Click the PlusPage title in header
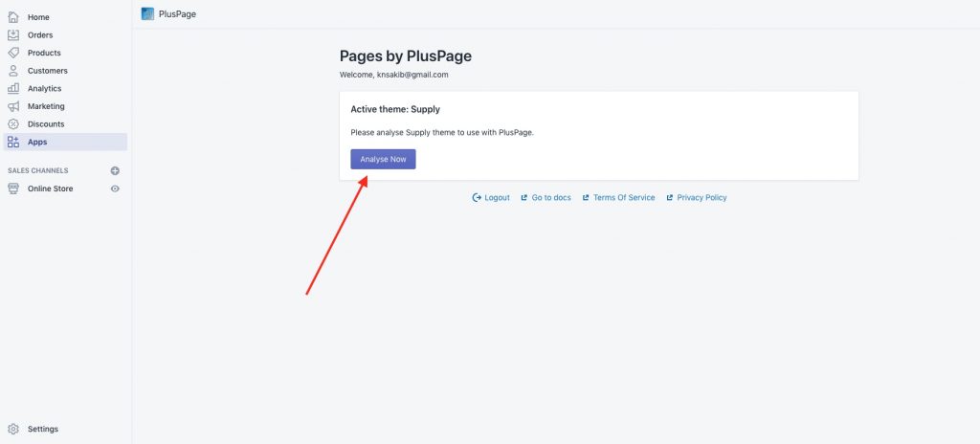Viewport: 980px width, 444px height. [x=177, y=13]
